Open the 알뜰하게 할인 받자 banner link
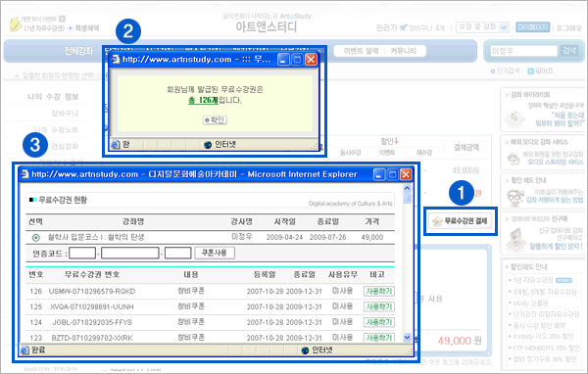 tap(557, 246)
